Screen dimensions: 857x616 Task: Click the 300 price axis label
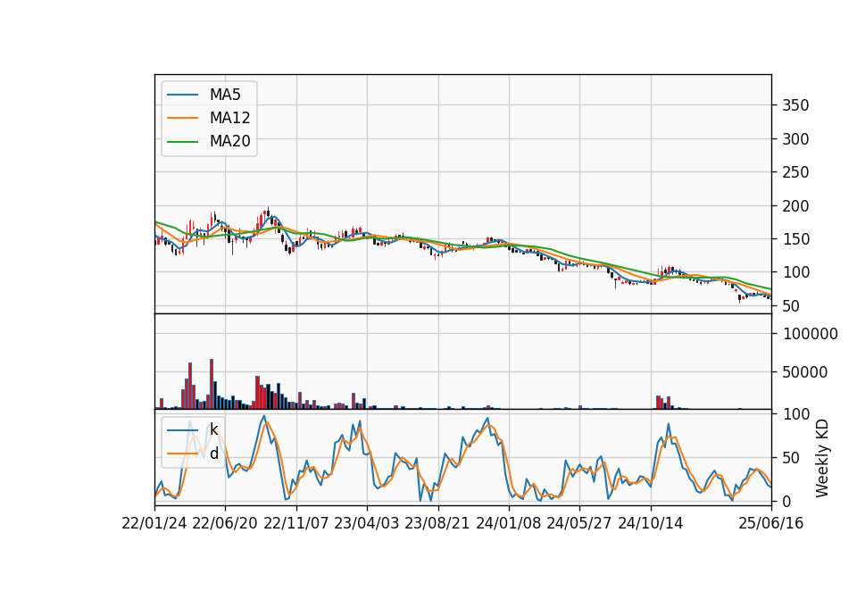pos(795,139)
